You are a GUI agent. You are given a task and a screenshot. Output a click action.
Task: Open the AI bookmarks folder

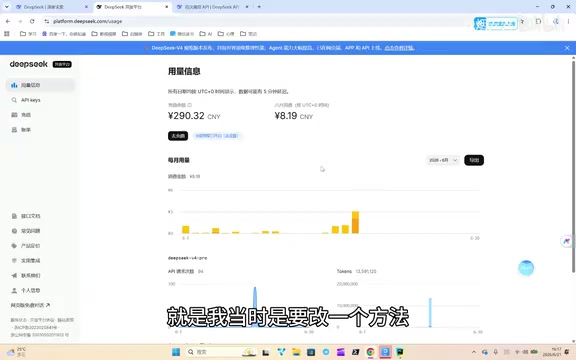point(206,34)
